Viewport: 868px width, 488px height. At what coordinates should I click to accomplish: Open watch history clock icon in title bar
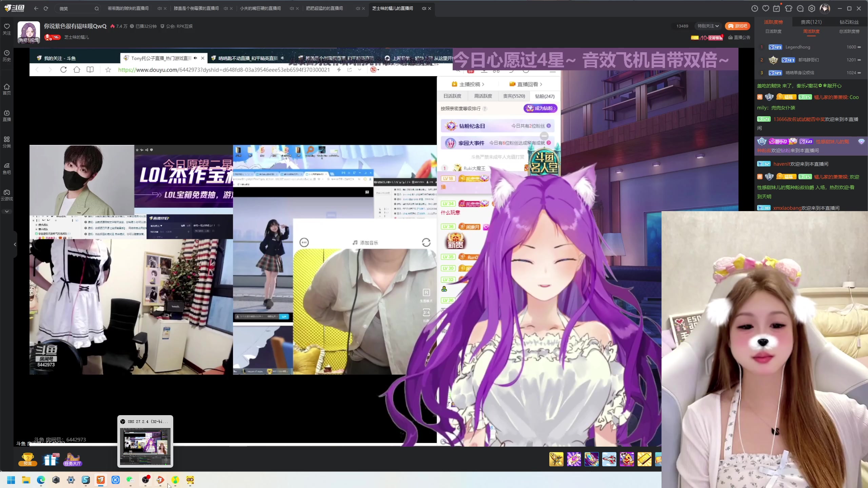[x=755, y=8]
